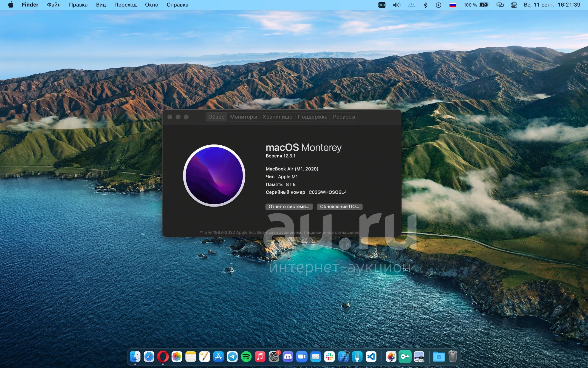Switch to the Хранилище tab
The height and width of the screenshot is (368, 588).
pos(277,117)
